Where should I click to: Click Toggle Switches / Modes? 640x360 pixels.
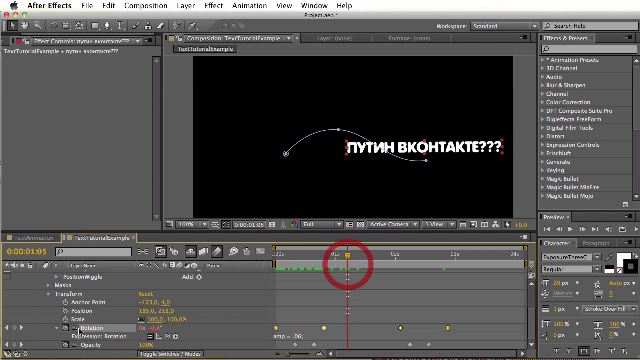(x=170, y=354)
